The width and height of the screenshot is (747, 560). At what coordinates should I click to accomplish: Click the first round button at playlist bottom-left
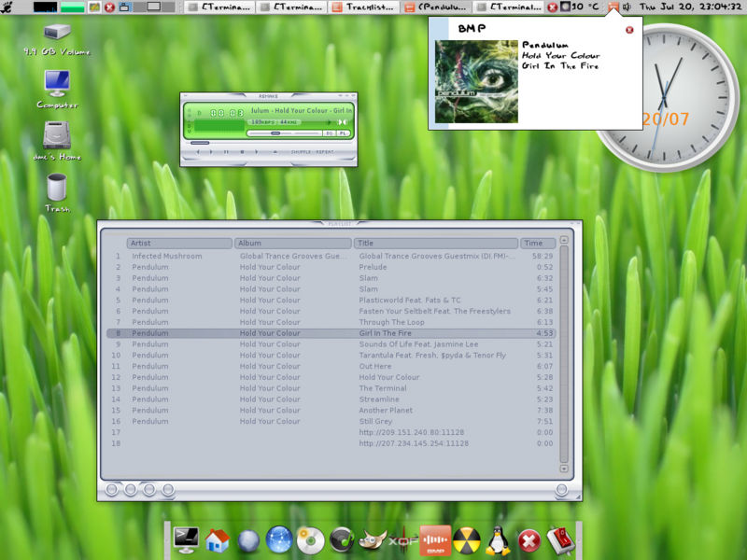tap(111, 489)
